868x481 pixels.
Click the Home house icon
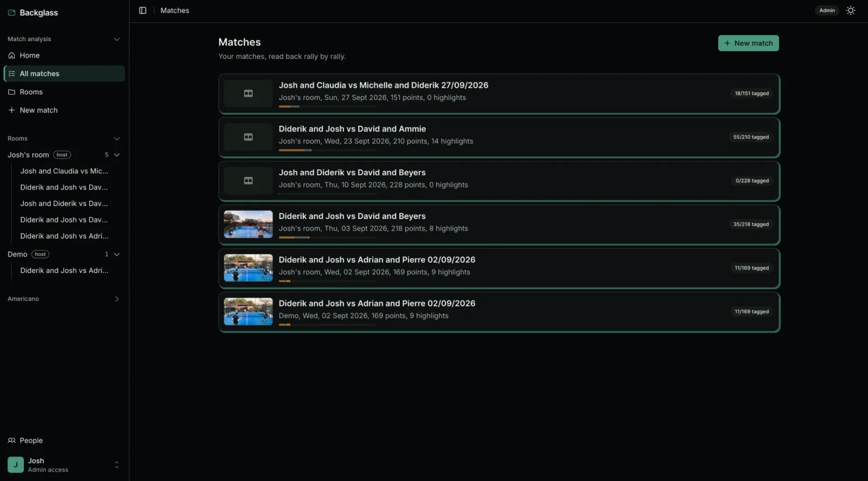pos(11,55)
